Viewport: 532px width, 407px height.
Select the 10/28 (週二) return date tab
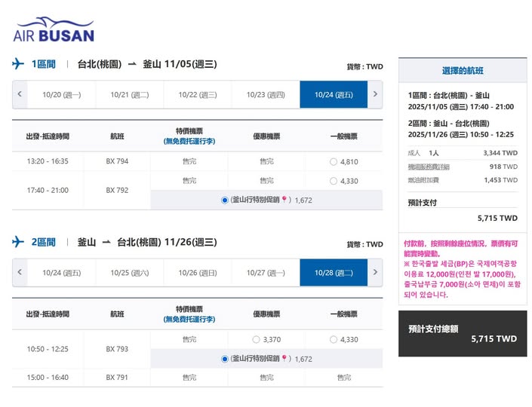point(334,273)
